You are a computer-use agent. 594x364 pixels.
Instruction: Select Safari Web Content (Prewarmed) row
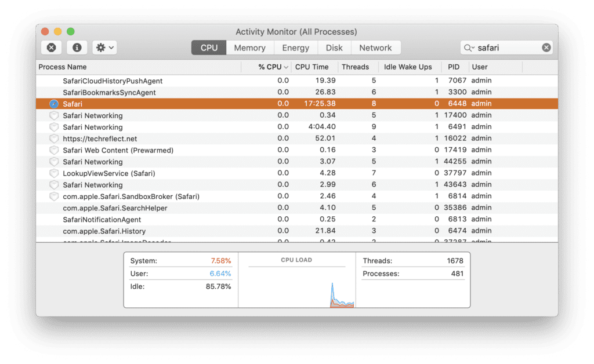297,150
